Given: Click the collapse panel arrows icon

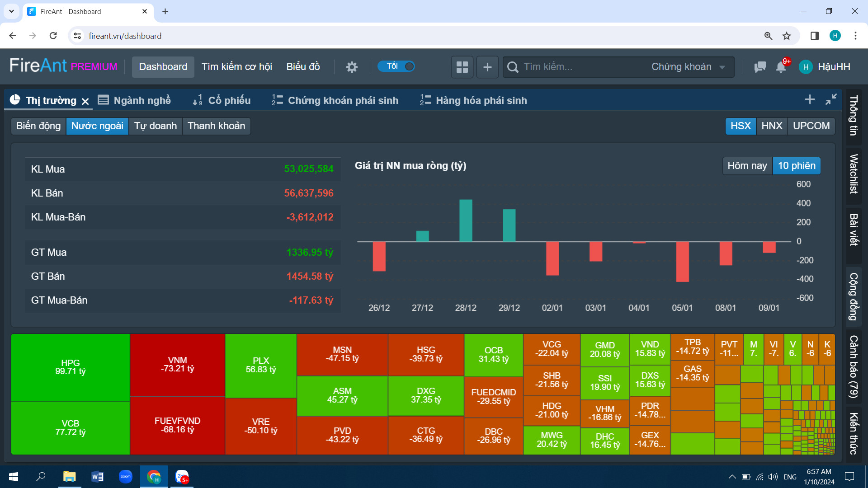Looking at the screenshot, I should (831, 99).
